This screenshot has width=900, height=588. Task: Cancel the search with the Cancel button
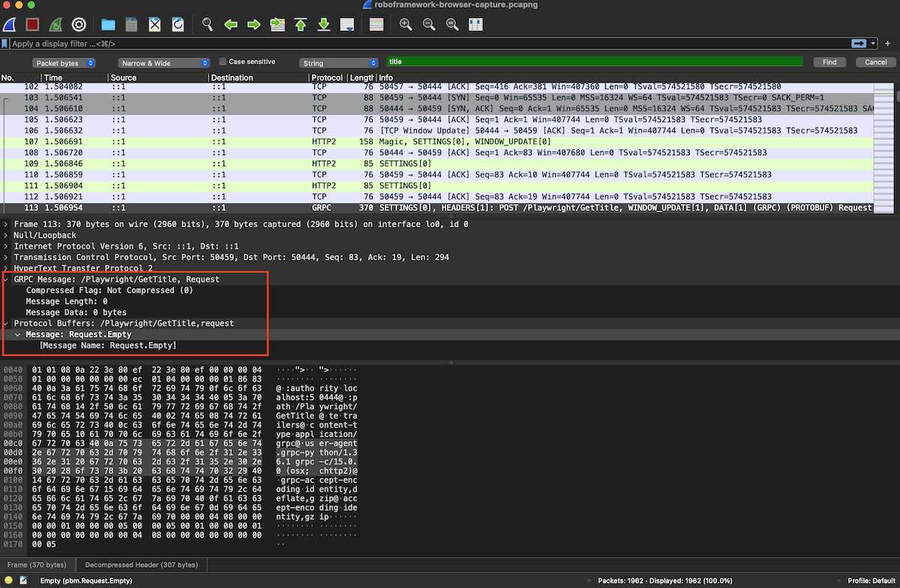pos(875,62)
